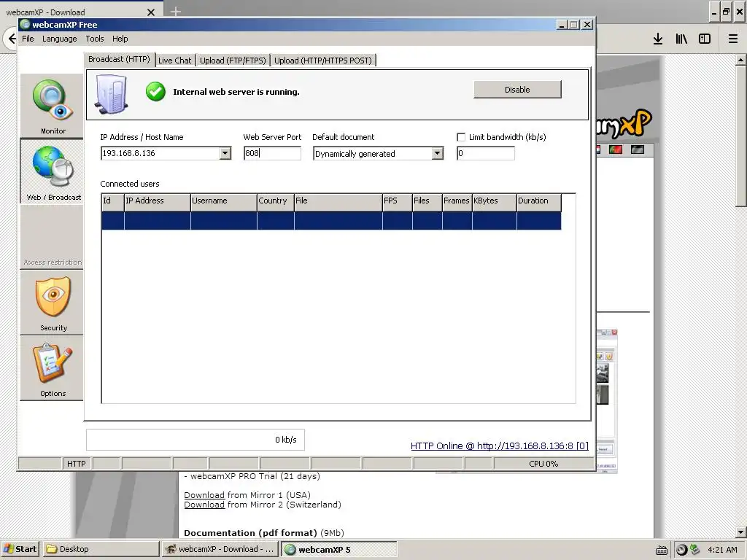Select the Web / Broadcast sidebar icon
The height and width of the screenshot is (560, 747).
[x=53, y=171]
